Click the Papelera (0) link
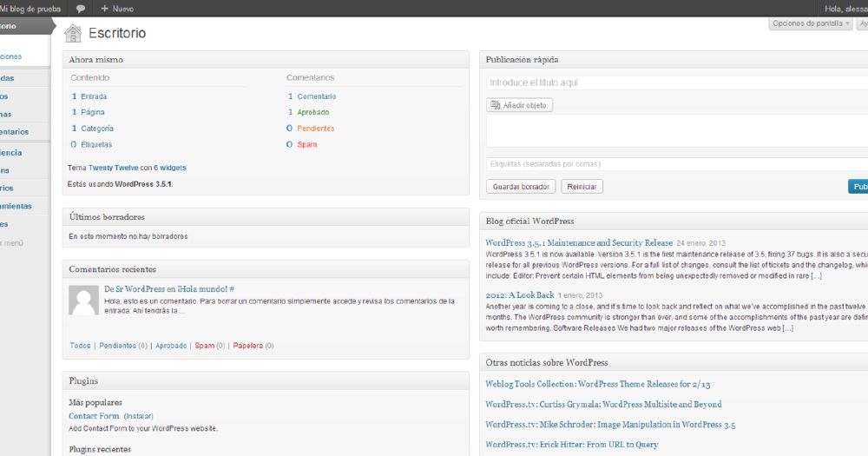Viewport: 868px width, 456px height. tap(253, 346)
